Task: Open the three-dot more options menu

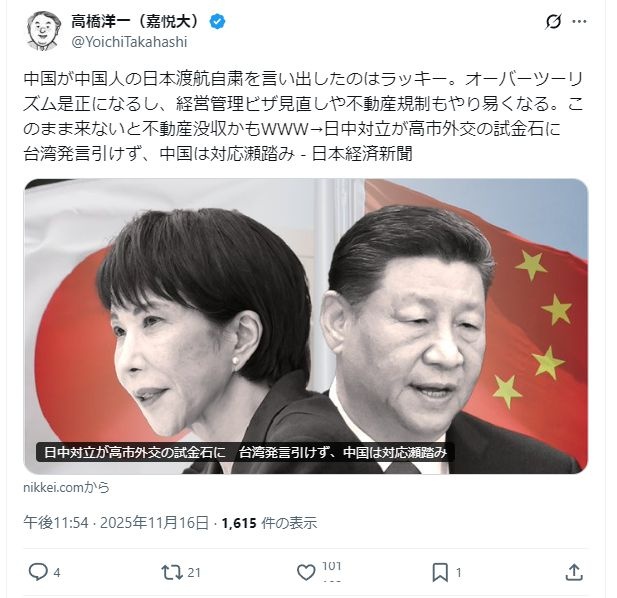Action: click(x=579, y=22)
